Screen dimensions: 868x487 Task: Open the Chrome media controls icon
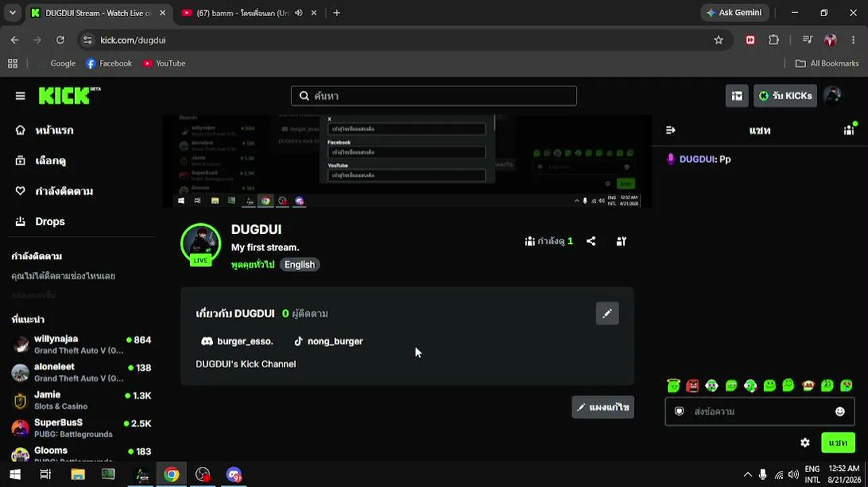[807, 40]
